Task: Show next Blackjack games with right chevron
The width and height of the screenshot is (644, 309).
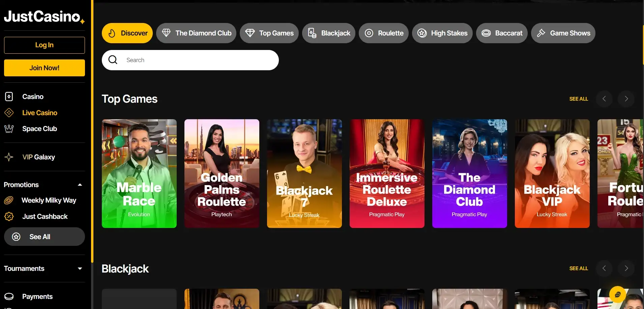Action: coord(626,268)
